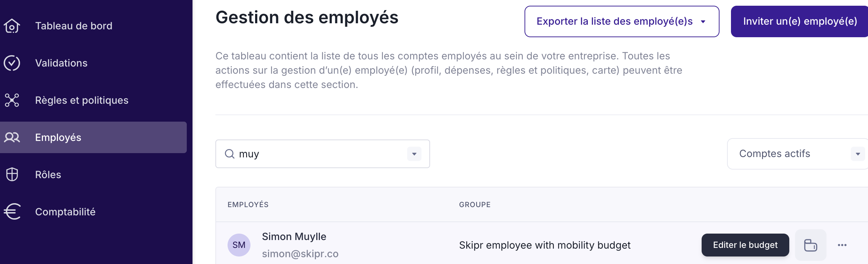Click the search magnifier icon
The height and width of the screenshot is (264, 868).
click(x=229, y=154)
